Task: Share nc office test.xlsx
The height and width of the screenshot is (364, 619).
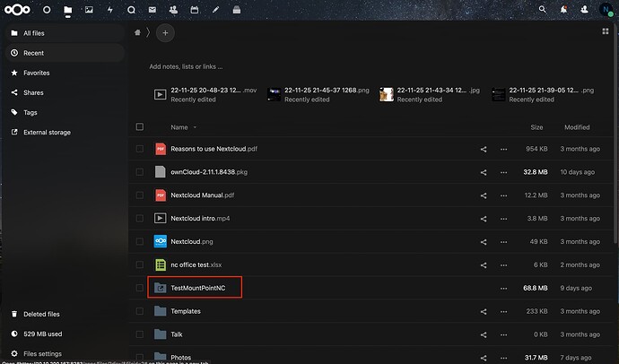Action: pyautogui.click(x=484, y=265)
